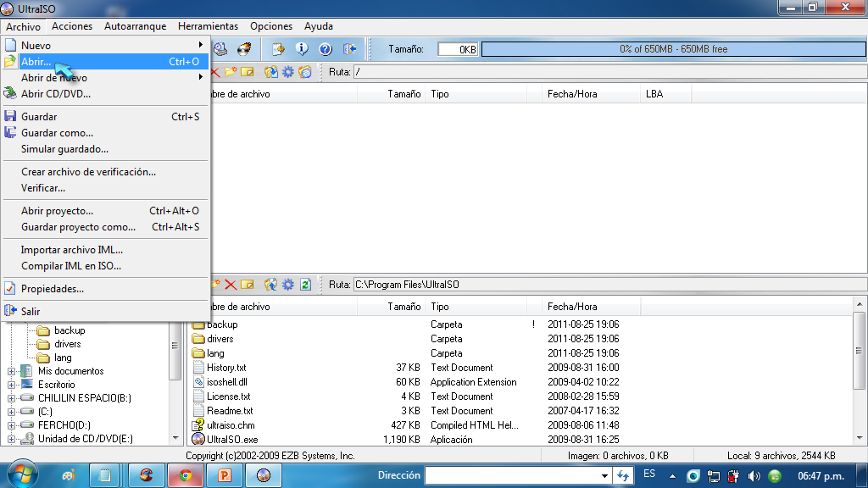Image resolution: width=868 pixels, height=488 pixels.
Task: Select the drivers folder in the tree
Action: point(68,344)
